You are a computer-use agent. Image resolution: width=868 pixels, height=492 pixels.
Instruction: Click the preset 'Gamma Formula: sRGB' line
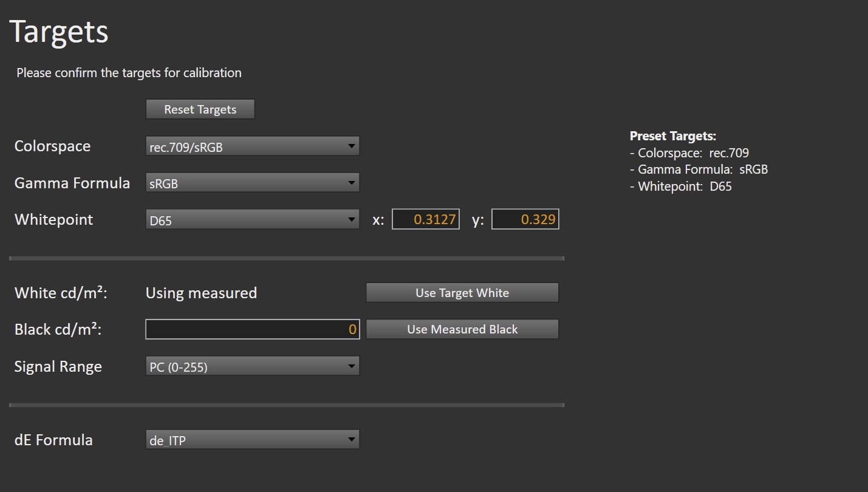pos(699,169)
